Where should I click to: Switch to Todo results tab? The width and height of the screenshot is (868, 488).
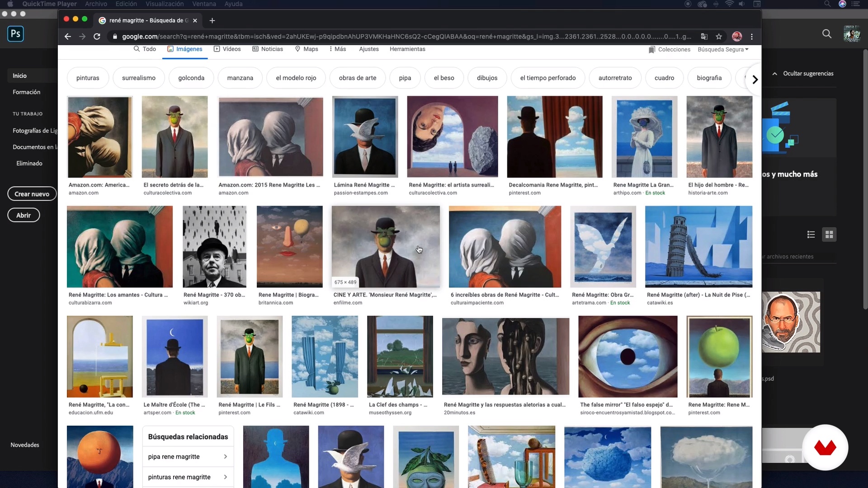[145, 49]
